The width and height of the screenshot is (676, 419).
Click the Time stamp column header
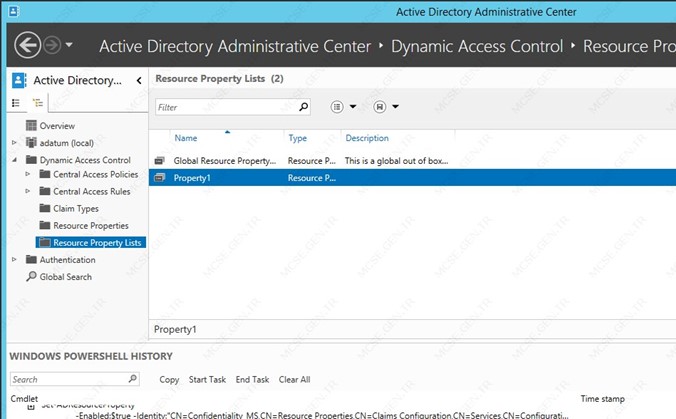602,399
